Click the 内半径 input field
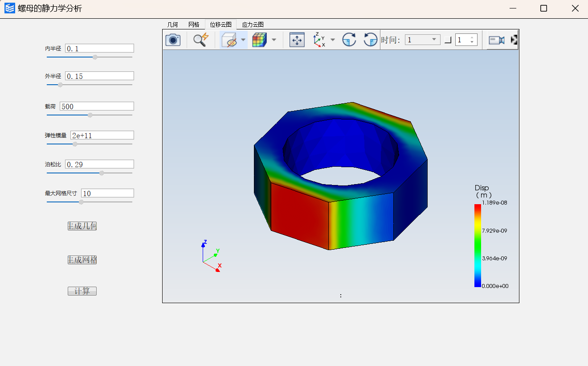Viewport: 588px width, 366px height. coord(99,48)
